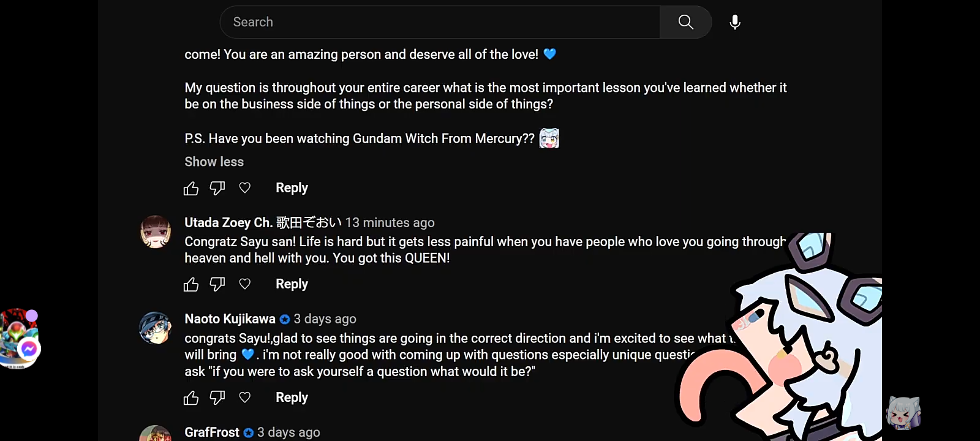Open Naoto Kujikawa's channel name link

tap(230, 319)
